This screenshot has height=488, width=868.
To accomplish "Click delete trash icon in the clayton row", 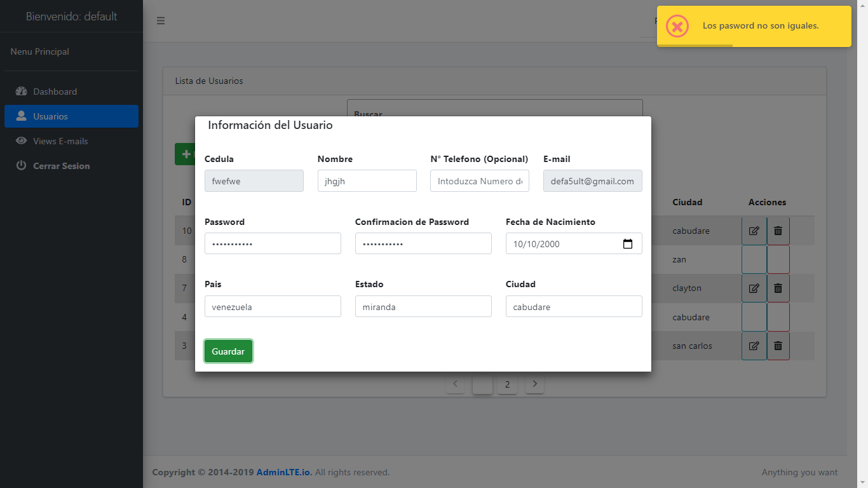I will coord(778,288).
